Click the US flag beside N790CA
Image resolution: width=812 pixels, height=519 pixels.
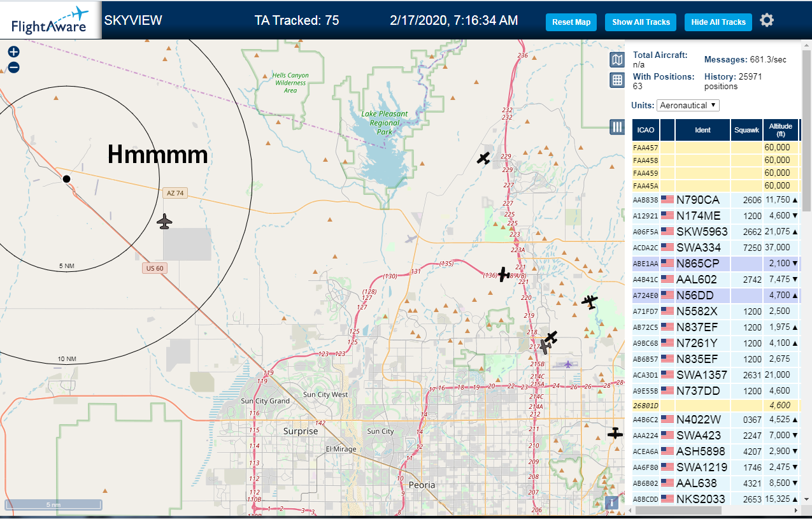click(667, 199)
